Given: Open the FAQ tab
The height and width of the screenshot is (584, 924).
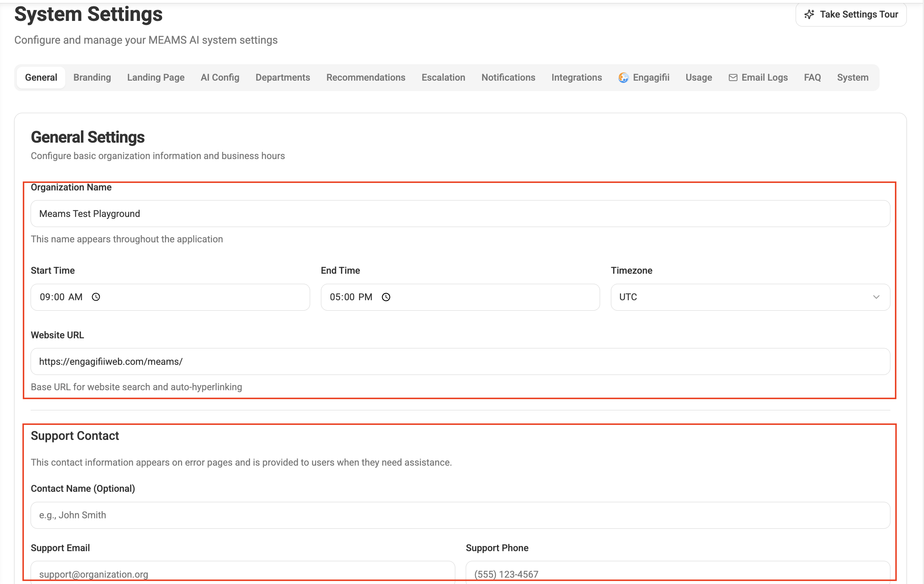Looking at the screenshot, I should (x=812, y=78).
